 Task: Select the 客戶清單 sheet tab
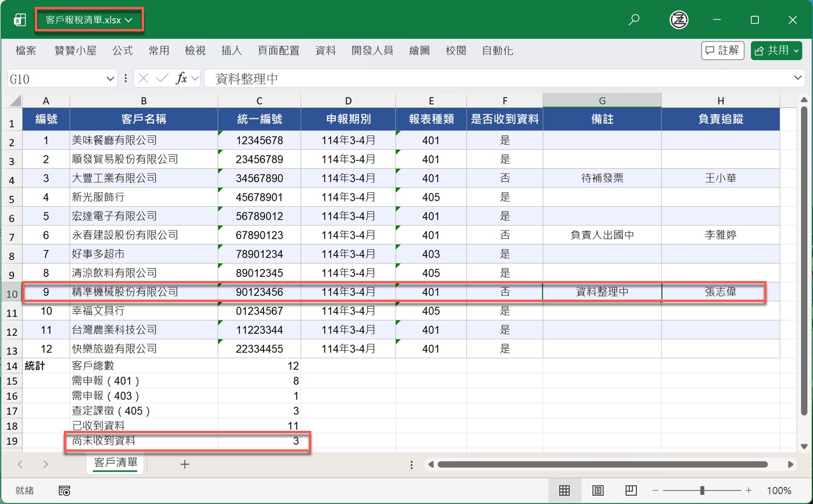point(116,463)
